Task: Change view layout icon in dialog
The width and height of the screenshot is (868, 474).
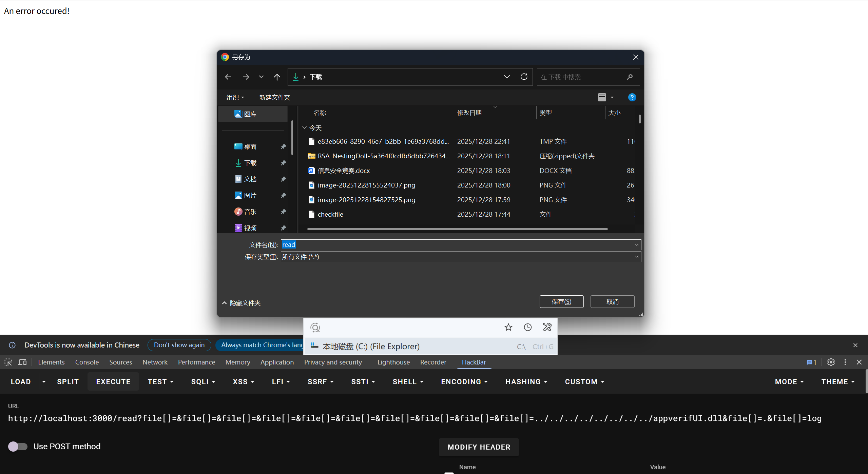Action: [x=602, y=97]
